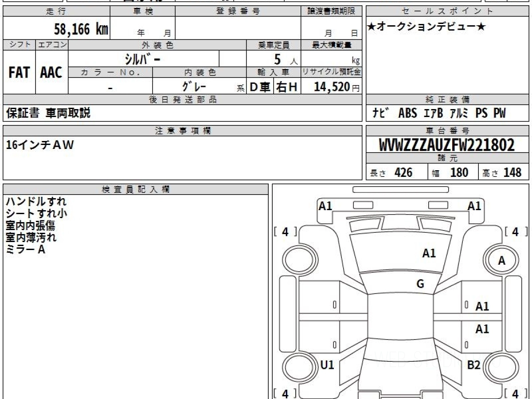Select the 登録番号 header
The image size is (532, 399).
(238, 12)
